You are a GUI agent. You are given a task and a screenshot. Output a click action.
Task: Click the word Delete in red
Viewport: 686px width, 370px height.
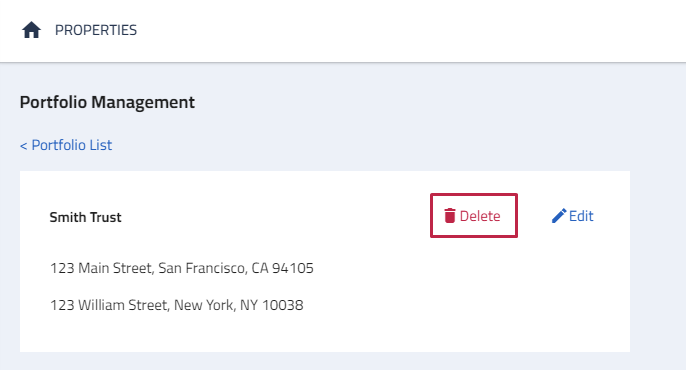tap(480, 216)
